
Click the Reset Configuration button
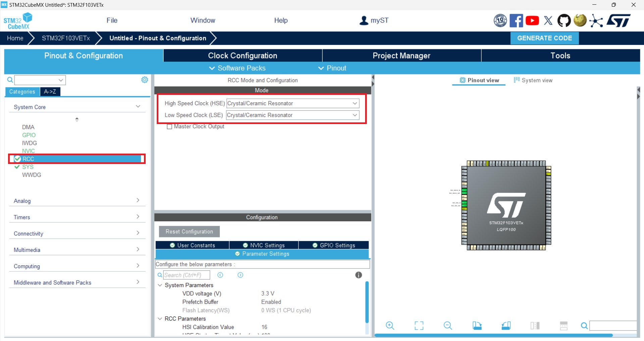coord(189,232)
